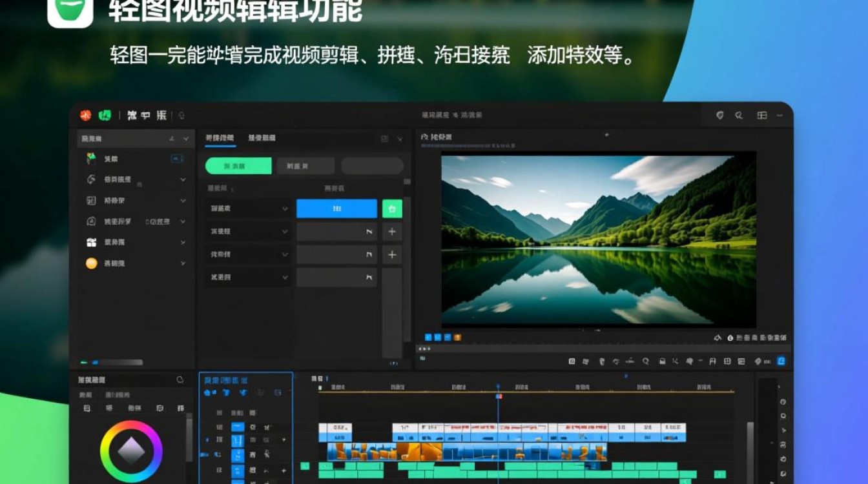
Task: Click the layout grid icon in the title bar
Action: (x=762, y=116)
